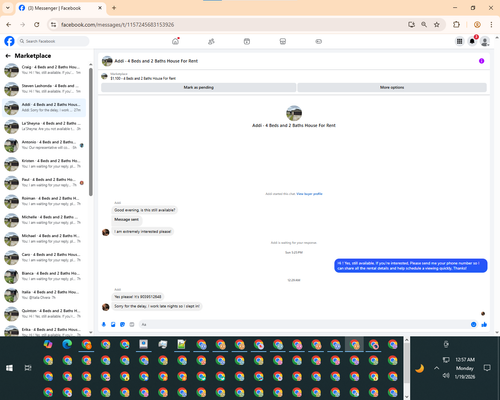Open the account profile avatar menu
Screen dimensions: 500x400
pos(485,41)
